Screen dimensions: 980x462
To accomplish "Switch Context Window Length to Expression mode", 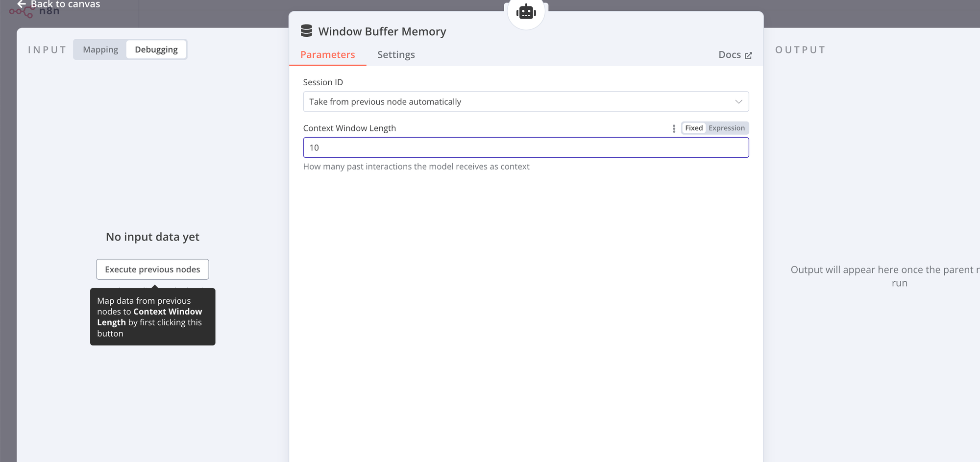I will (x=727, y=128).
